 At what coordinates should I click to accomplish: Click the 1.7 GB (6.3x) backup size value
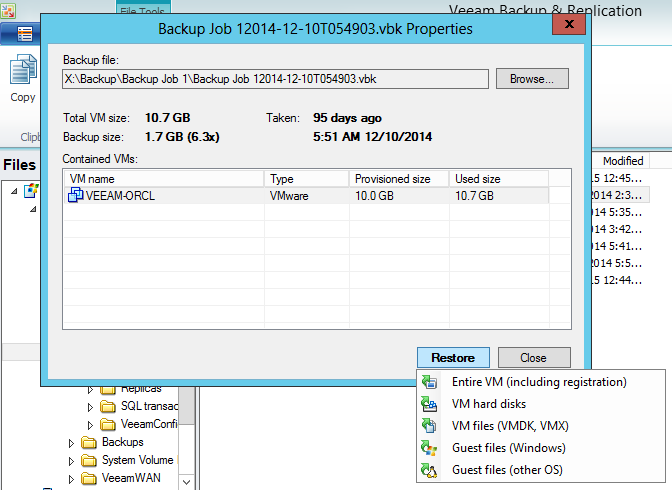click(182, 137)
